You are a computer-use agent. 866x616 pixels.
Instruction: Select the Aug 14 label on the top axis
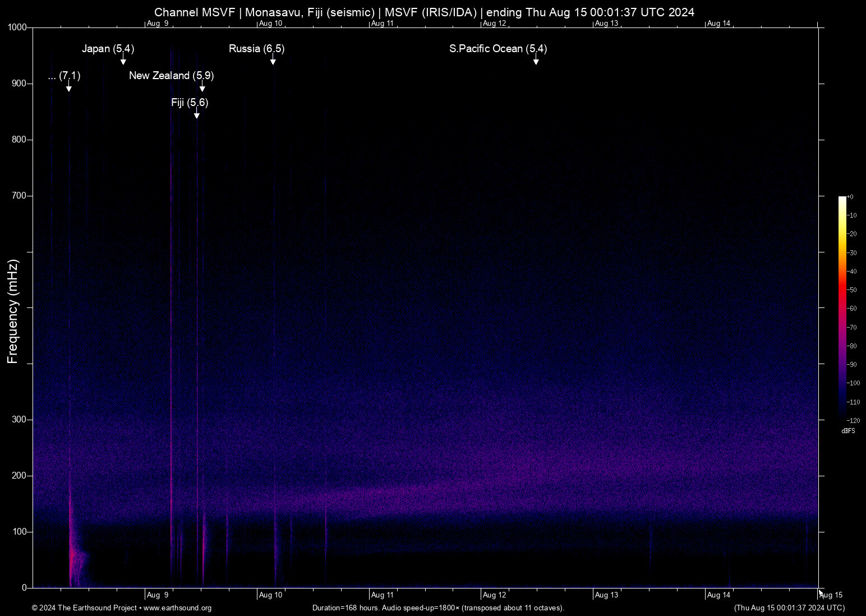click(719, 24)
